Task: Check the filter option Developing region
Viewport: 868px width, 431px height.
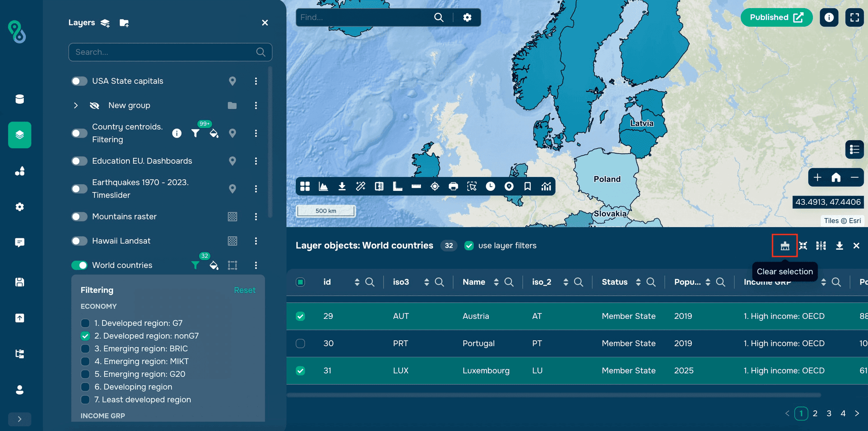Action: click(86, 387)
